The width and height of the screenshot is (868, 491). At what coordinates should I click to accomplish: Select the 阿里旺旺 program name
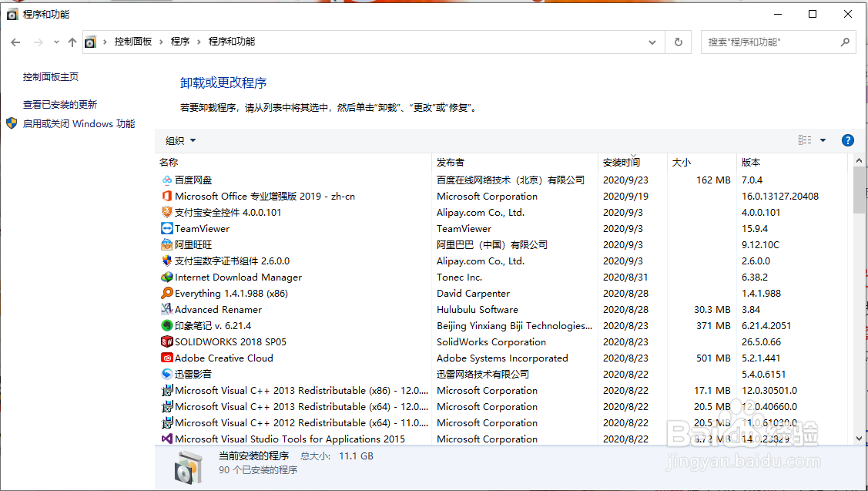coord(193,244)
